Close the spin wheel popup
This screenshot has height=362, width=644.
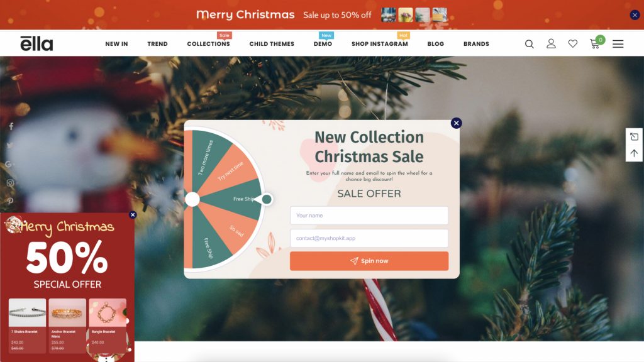click(456, 123)
